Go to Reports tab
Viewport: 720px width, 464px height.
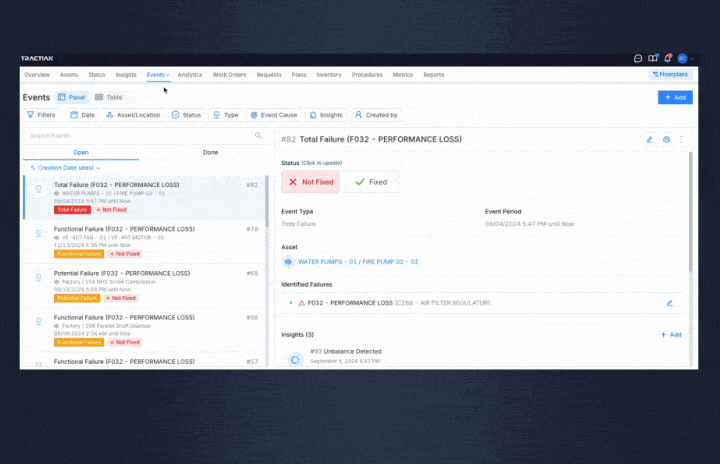433,75
